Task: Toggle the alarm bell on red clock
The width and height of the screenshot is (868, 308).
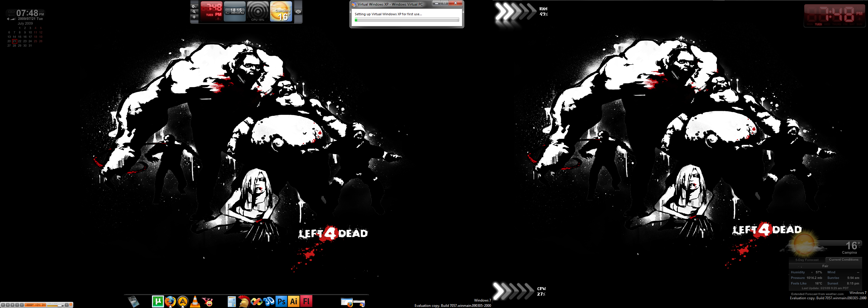Action: pyautogui.click(x=218, y=19)
